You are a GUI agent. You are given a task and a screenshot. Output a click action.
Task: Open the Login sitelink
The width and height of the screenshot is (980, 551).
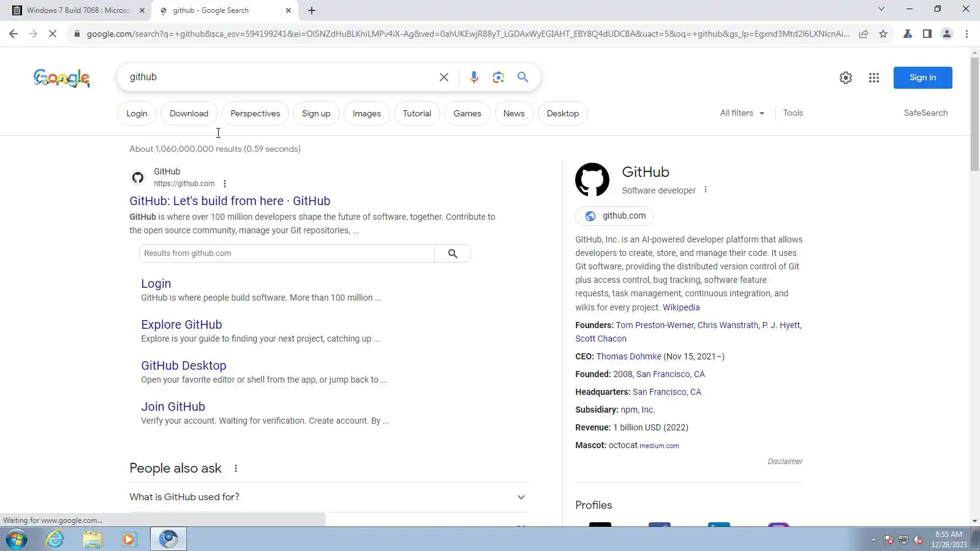[156, 283]
